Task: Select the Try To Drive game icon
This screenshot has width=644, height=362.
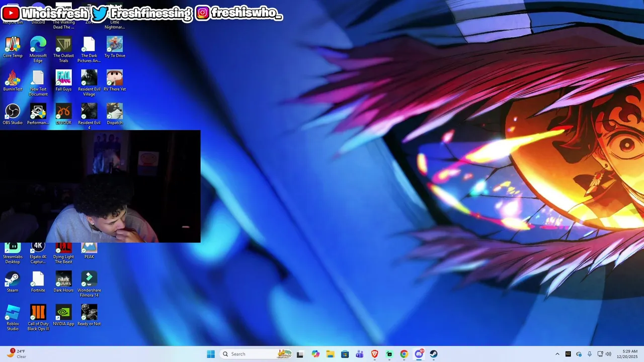Action: click(115, 47)
